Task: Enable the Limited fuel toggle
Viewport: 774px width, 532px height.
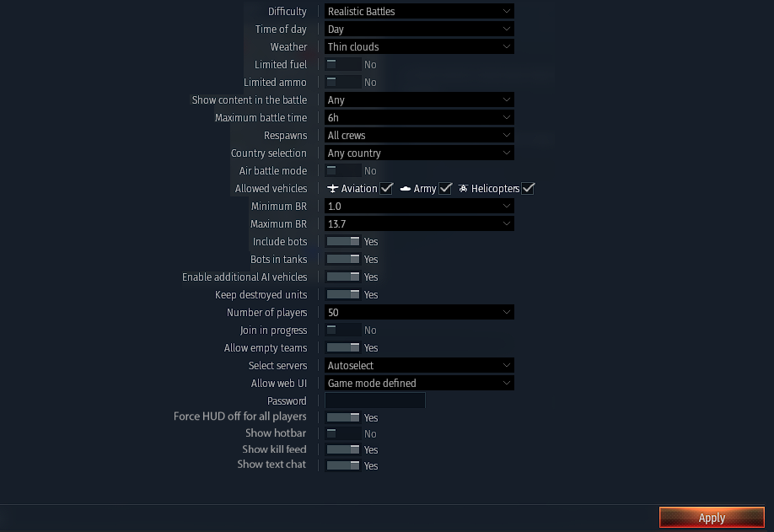Action: [343, 65]
